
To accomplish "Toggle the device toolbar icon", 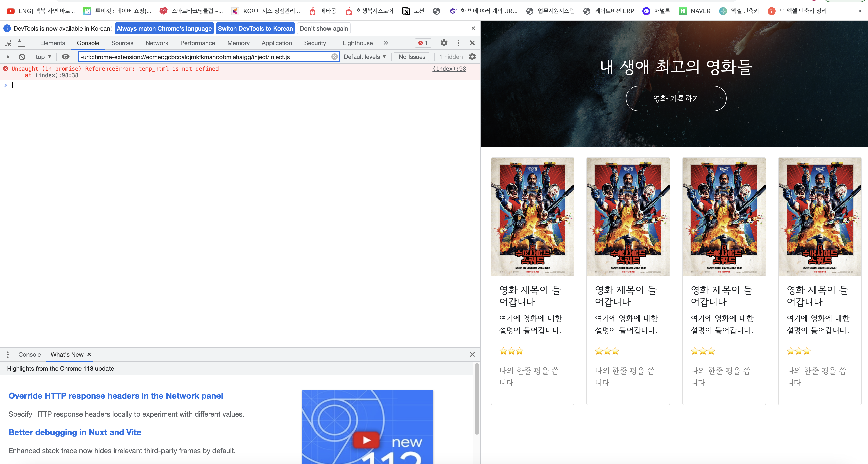I will coord(21,43).
